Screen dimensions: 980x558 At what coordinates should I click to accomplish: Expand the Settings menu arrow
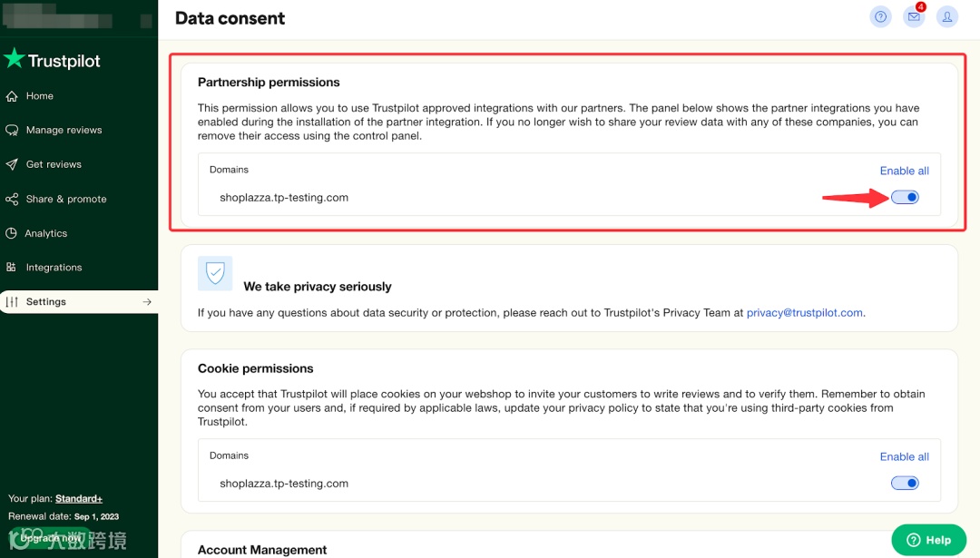point(147,302)
